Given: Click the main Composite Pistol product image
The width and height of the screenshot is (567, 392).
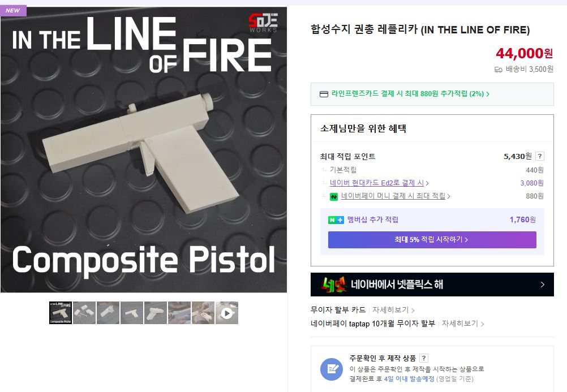Looking at the screenshot, I should click(x=144, y=149).
